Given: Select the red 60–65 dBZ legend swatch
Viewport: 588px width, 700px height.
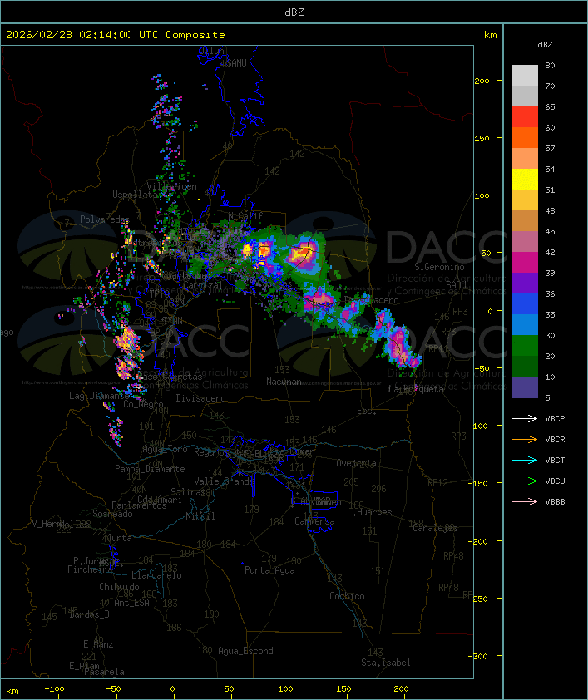Looking at the screenshot, I should pos(525,116).
